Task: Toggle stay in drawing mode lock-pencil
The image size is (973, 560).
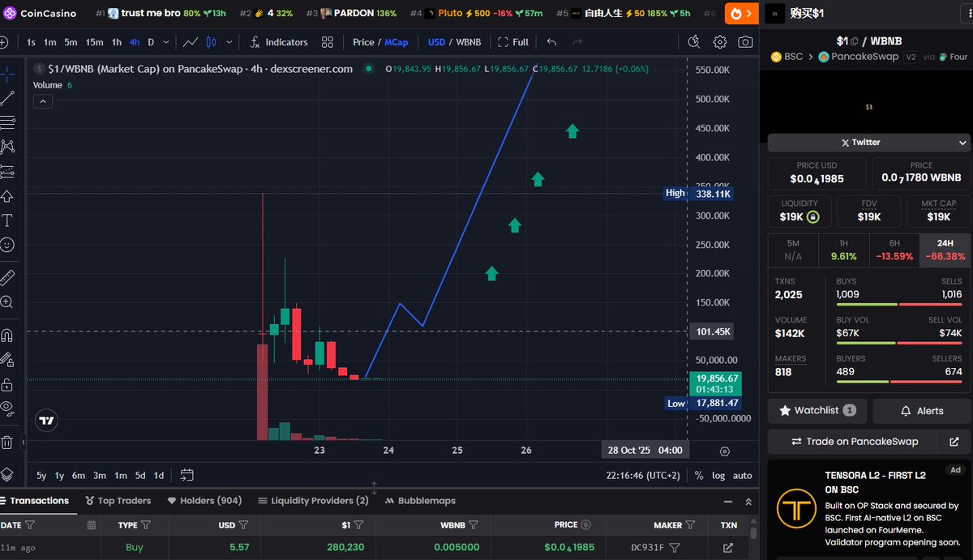Action: pos(7,360)
